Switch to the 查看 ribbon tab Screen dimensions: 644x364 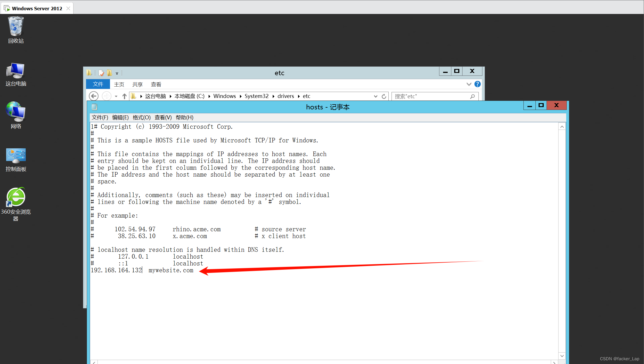pos(156,84)
